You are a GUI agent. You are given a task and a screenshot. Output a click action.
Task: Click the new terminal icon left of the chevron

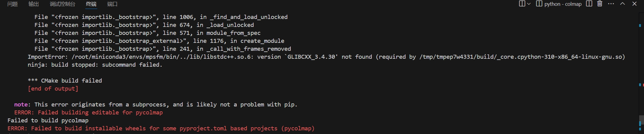(522, 4)
